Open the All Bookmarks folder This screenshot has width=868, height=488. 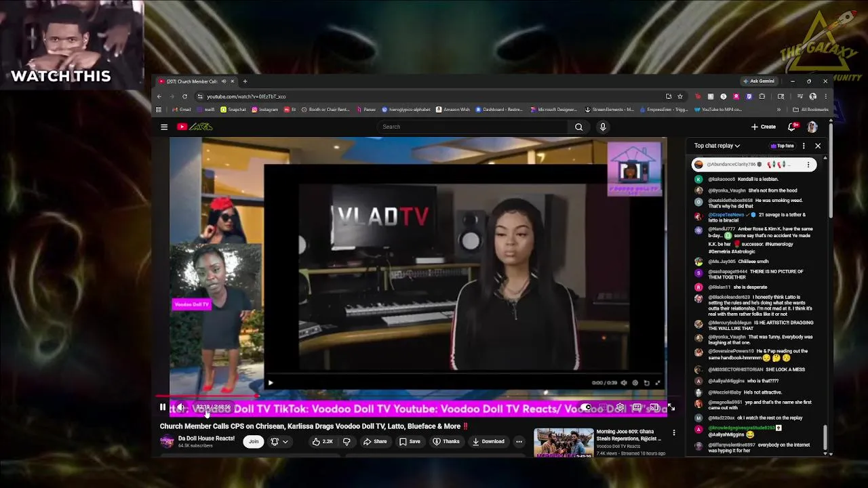(810, 109)
